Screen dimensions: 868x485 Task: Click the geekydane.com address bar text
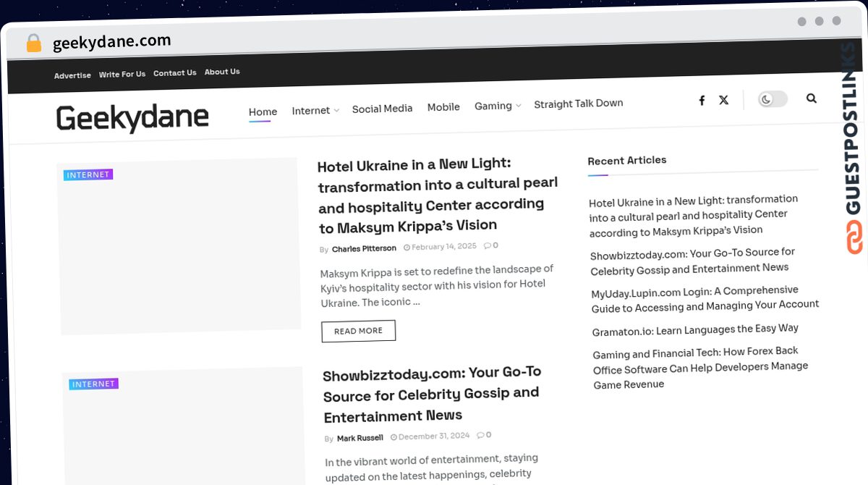(112, 42)
